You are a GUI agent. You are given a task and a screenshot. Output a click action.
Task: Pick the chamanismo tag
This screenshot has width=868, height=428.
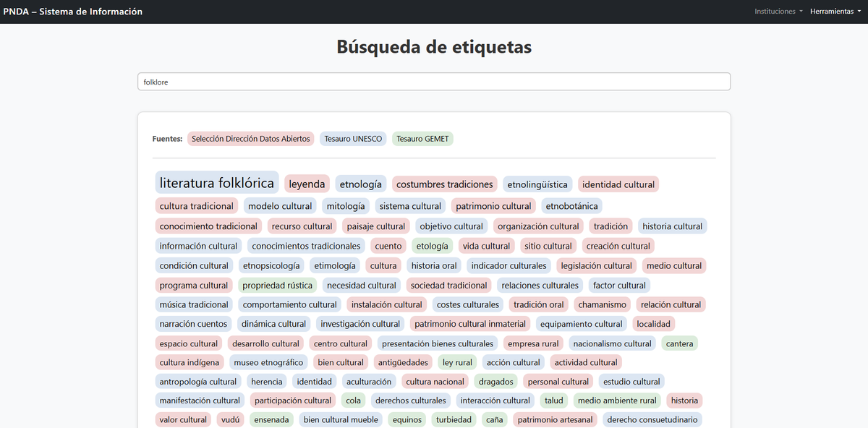click(x=603, y=304)
